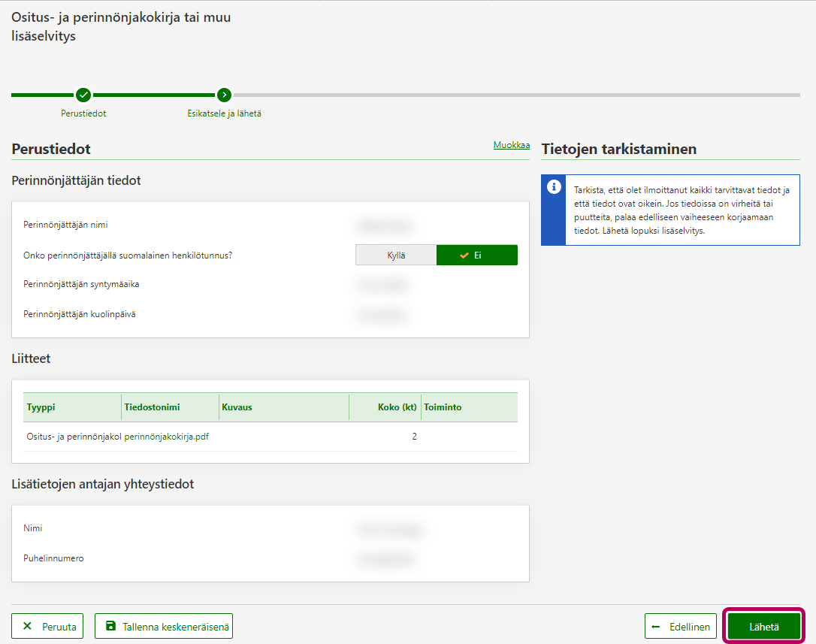Screen dimensions: 816x644
Task: Click the Perustiedot checkmark step icon
Action: tap(83, 95)
